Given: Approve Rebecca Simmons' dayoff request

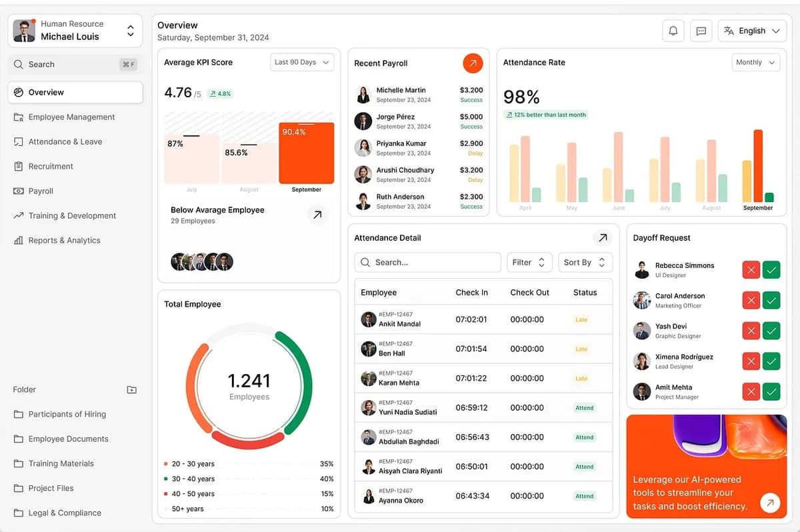Looking at the screenshot, I should (x=771, y=269).
